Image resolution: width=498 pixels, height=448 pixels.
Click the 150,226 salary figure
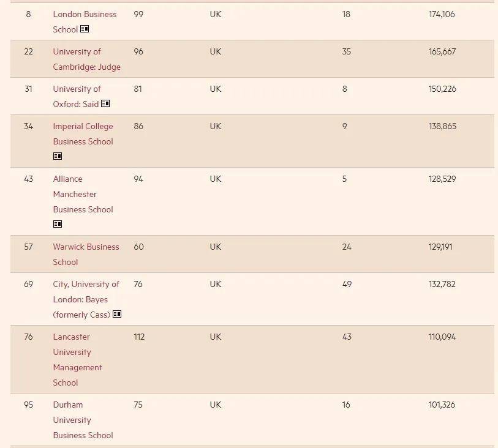tap(442, 89)
